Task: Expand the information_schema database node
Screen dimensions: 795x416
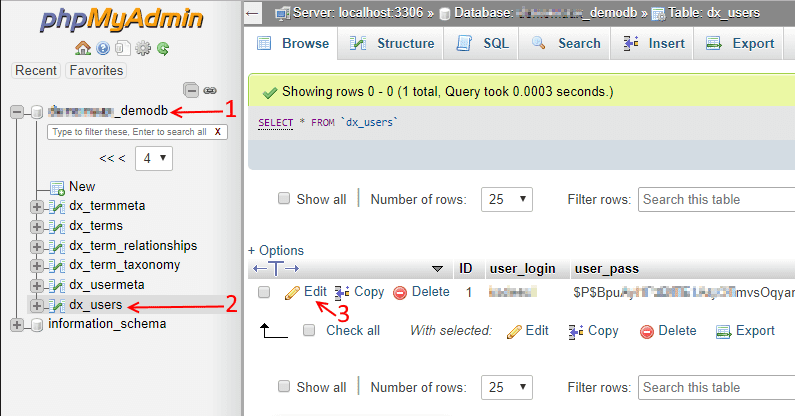Action: [x=17, y=325]
